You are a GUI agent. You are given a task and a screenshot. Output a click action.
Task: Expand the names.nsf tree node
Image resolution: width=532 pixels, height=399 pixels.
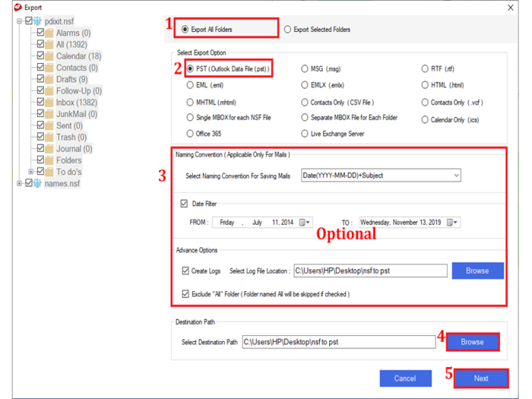19,184
